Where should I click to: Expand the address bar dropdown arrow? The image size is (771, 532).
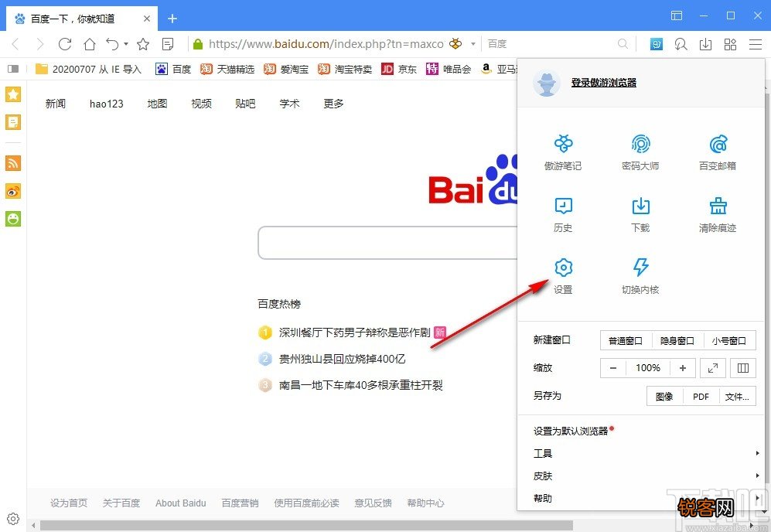tap(473, 44)
